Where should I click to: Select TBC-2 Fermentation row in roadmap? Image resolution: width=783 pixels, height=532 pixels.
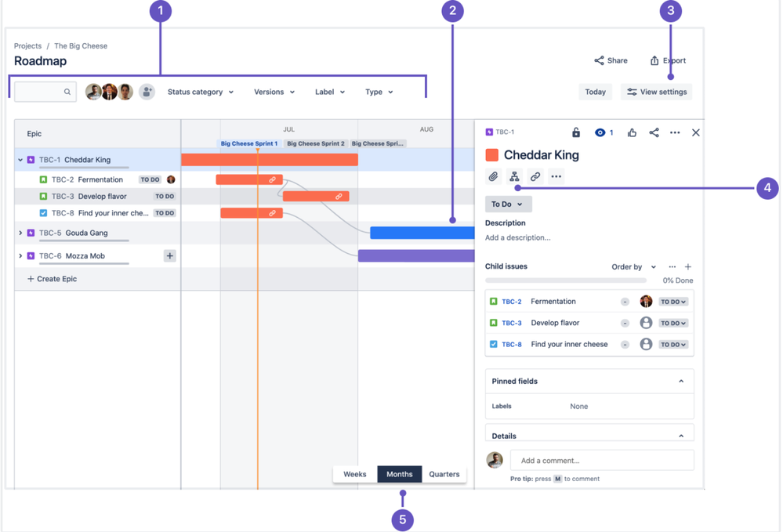pos(98,179)
